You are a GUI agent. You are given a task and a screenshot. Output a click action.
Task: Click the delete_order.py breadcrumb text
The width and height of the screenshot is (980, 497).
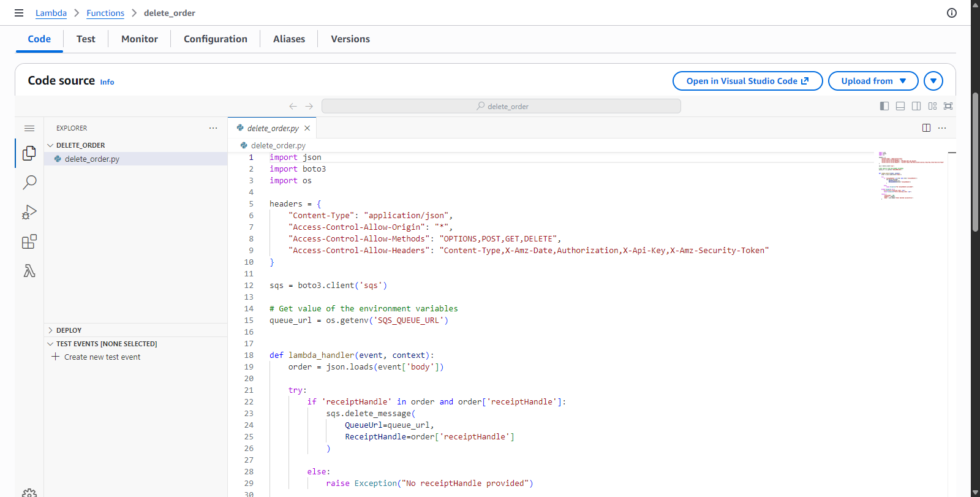tap(278, 145)
